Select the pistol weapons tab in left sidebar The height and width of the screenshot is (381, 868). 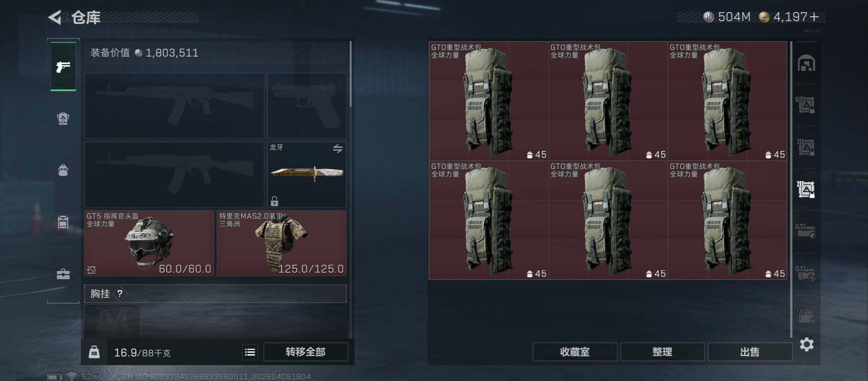[63, 66]
